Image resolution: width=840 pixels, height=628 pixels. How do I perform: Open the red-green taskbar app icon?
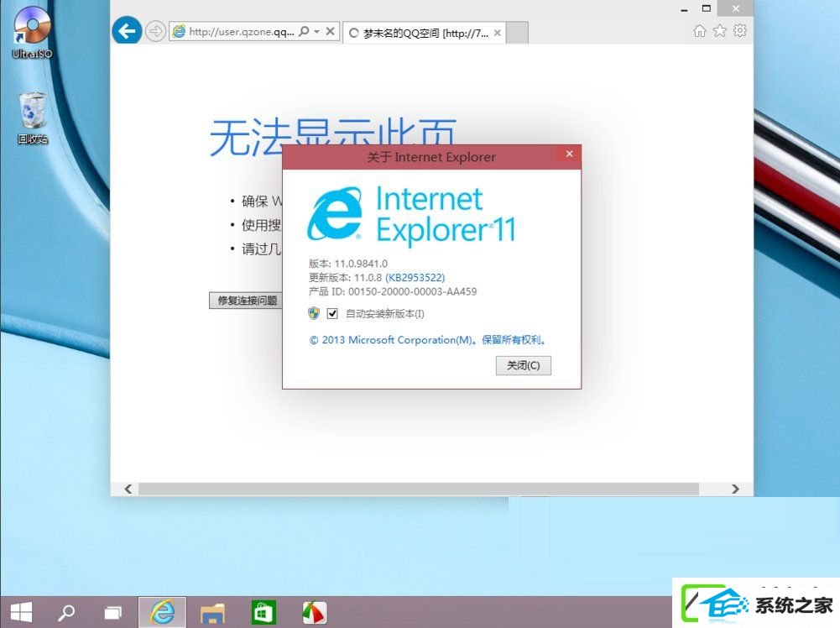(315, 612)
